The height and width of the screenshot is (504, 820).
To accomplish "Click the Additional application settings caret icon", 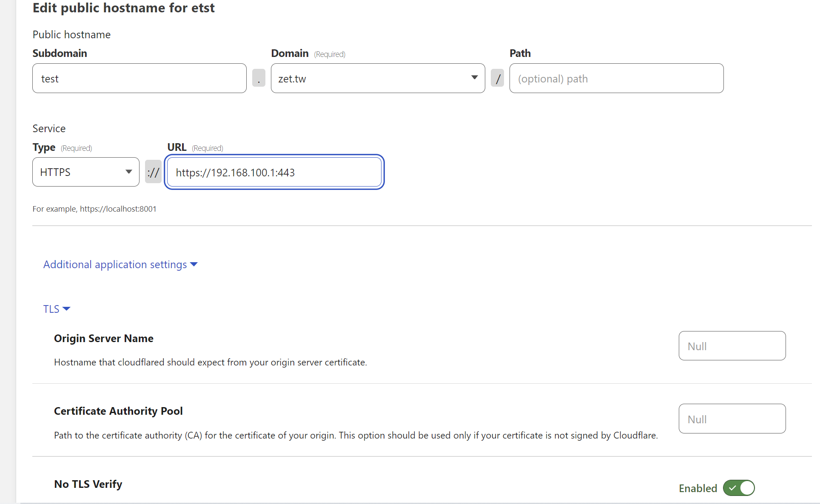I will pos(194,264).
